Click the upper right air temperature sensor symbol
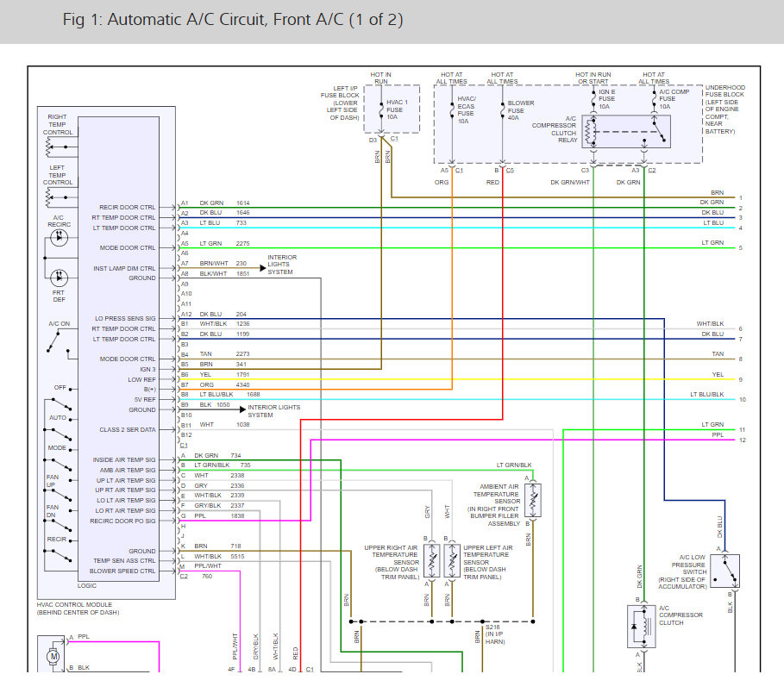Viewport: 784px width, 693px height. (432, 560)
